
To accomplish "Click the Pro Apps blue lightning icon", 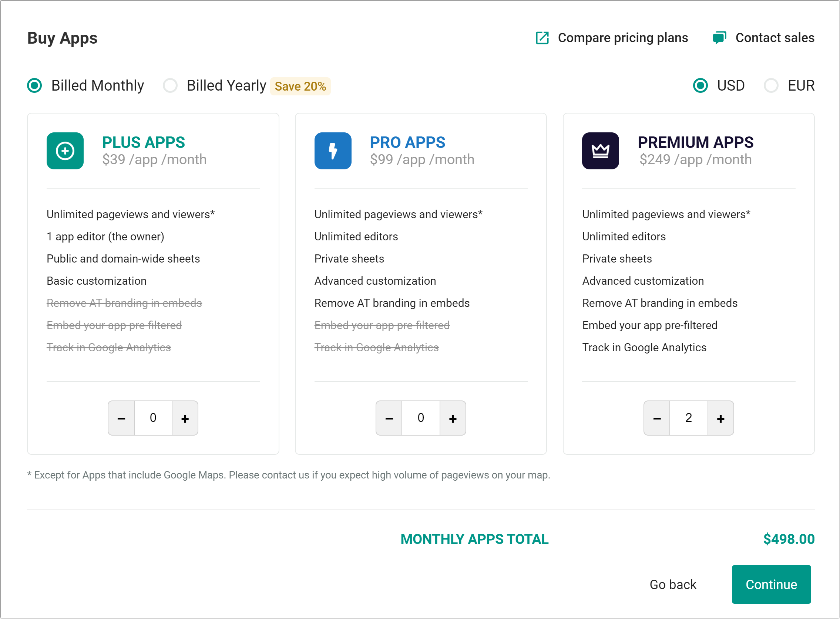I will tap(333, 151).
